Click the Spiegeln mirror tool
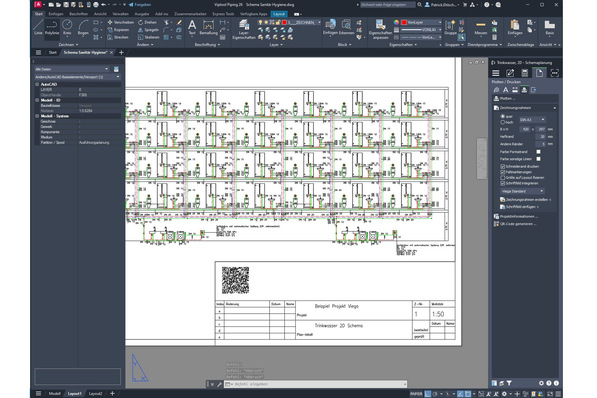Image resolution: width=597 pixels, height=398 pixels. 148,30
